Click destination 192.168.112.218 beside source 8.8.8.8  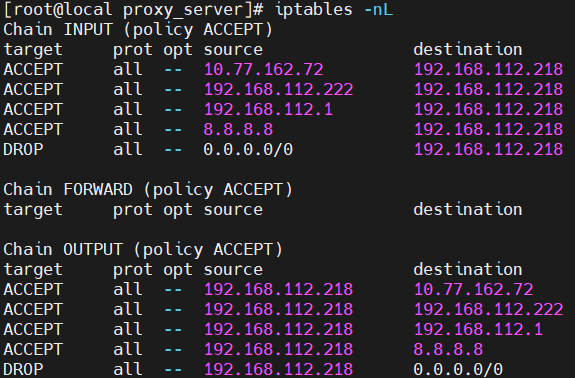[488, 129]
